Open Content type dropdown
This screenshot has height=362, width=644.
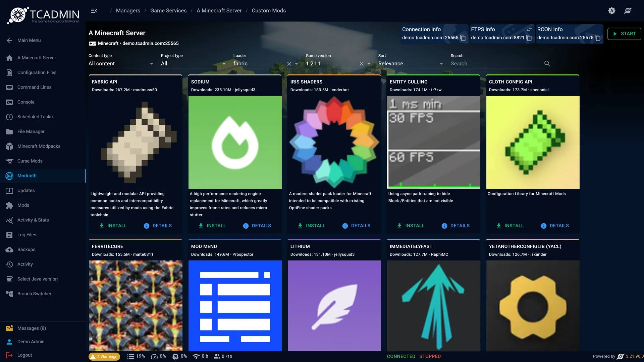[x=121, y=64]
